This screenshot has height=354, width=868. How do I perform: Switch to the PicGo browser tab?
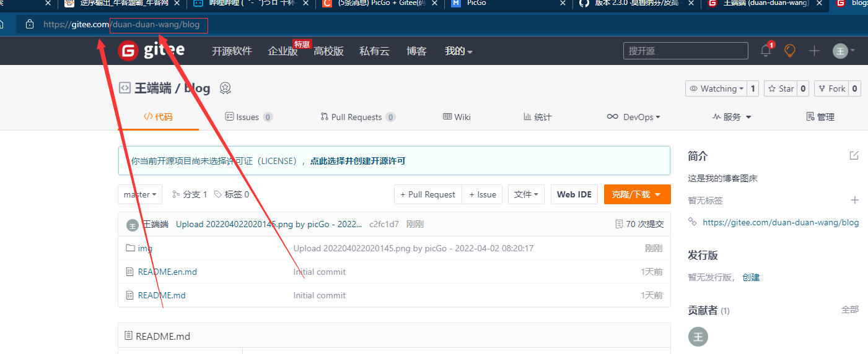[508, 3]
